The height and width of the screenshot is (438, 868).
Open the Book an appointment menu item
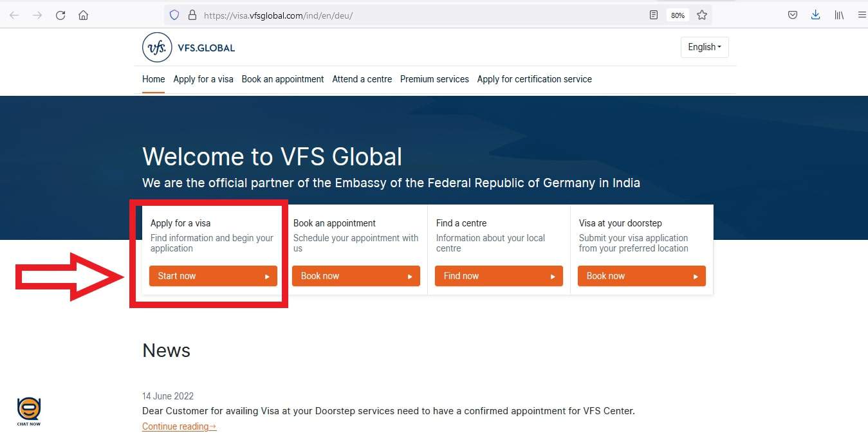282,79
